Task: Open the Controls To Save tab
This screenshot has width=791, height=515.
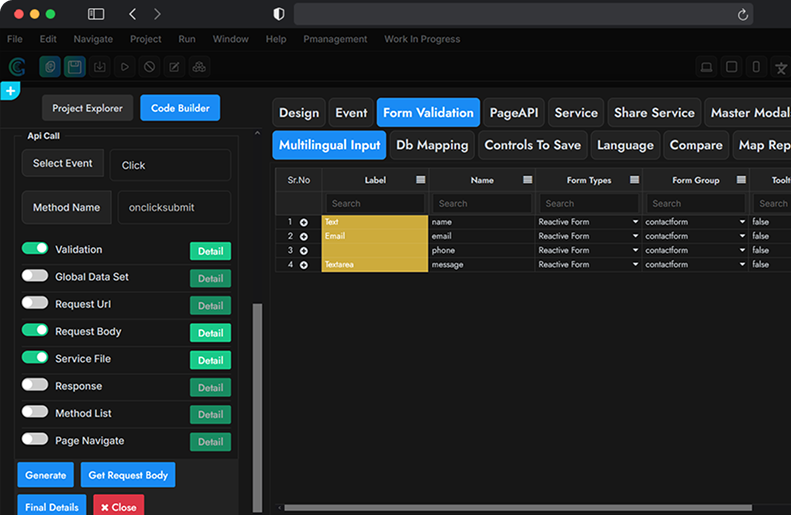Action: pos(533,145)
